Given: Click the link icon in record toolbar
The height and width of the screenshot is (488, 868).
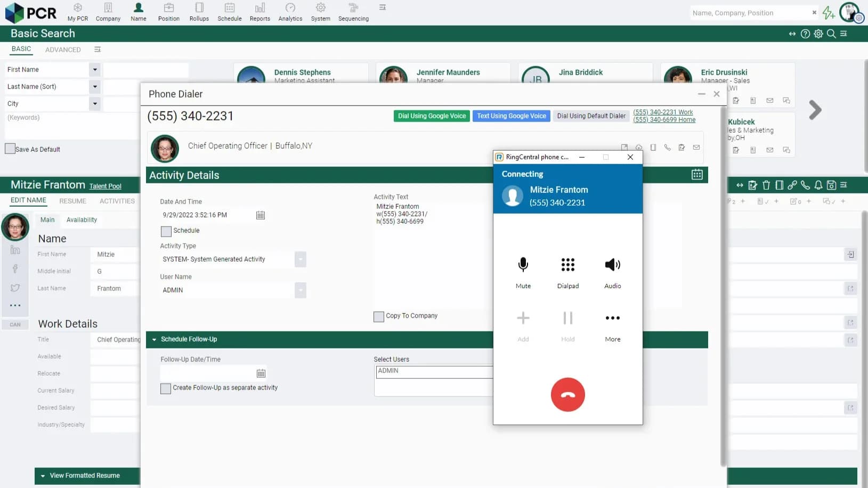Looking at the screenshot, I should click(x=792, y=185).
